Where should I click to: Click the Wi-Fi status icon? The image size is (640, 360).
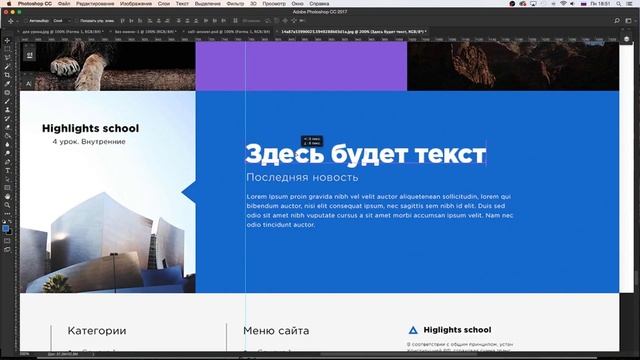563,3
